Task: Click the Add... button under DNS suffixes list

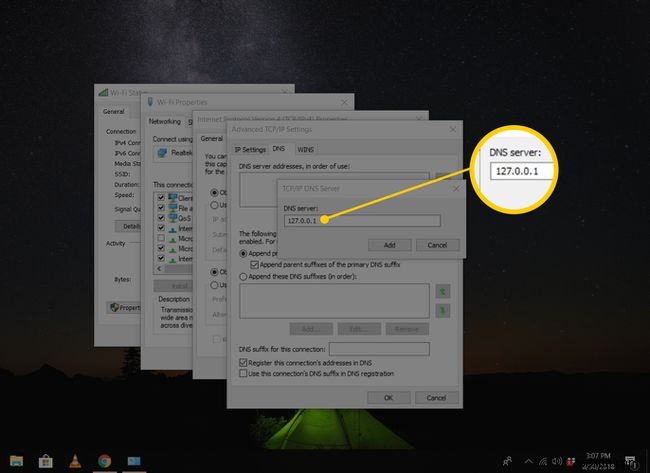Action: (x=311, y=329)
